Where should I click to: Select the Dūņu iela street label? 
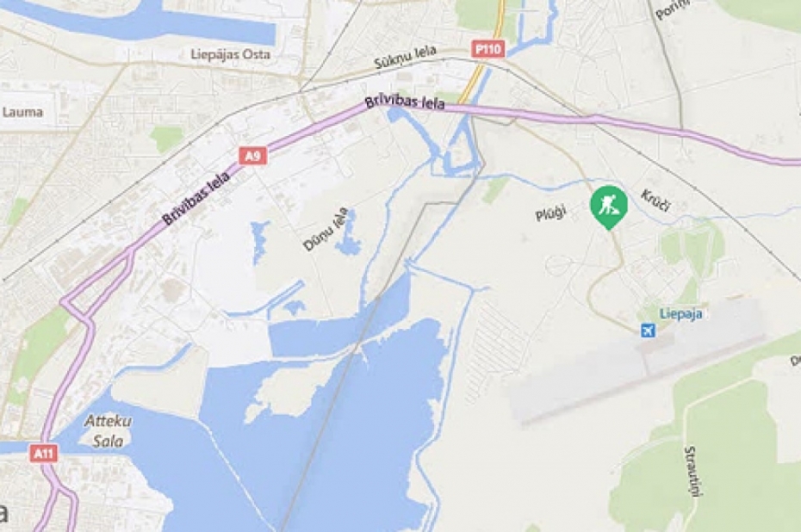(326, 229)
